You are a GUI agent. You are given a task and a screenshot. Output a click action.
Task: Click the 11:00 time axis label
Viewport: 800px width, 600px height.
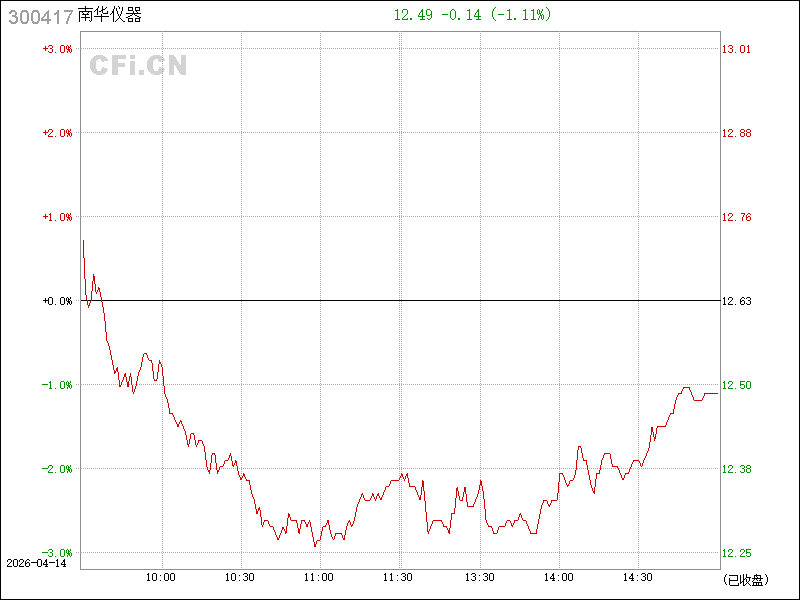(x=319, y=577)
